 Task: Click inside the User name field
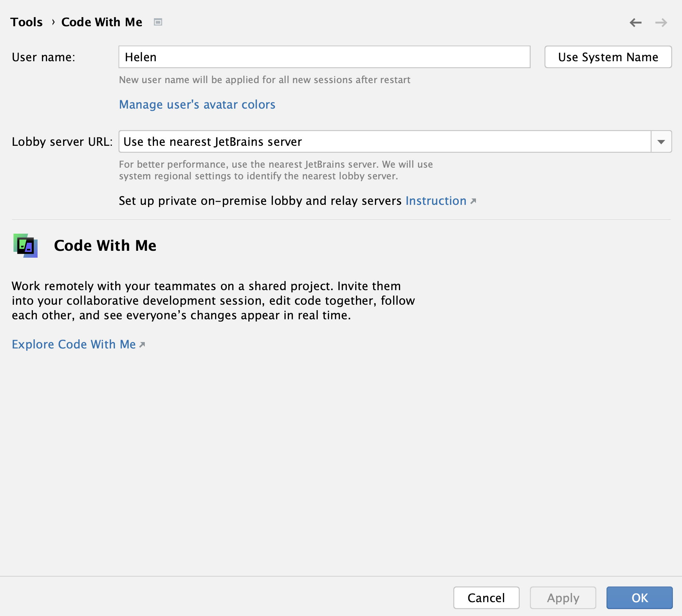tap(324, 57)
